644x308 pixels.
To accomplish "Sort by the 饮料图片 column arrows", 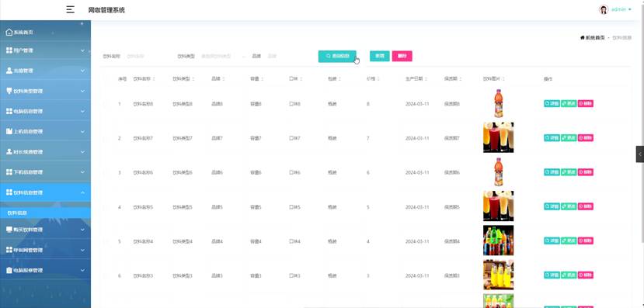I will (x=503, y=78).
